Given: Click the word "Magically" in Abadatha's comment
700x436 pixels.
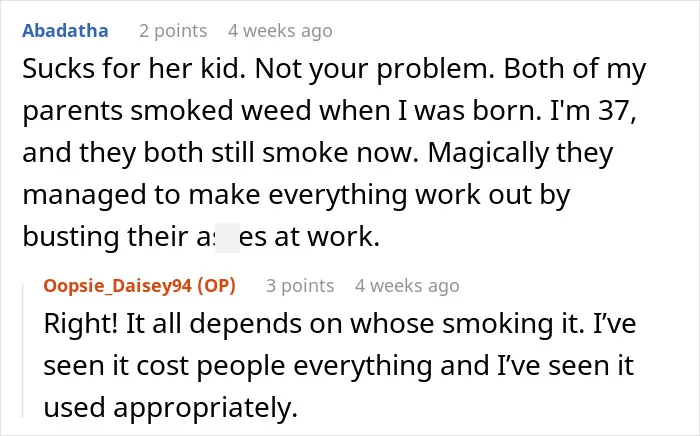Looking at the screenshot, I should [488, 153].
